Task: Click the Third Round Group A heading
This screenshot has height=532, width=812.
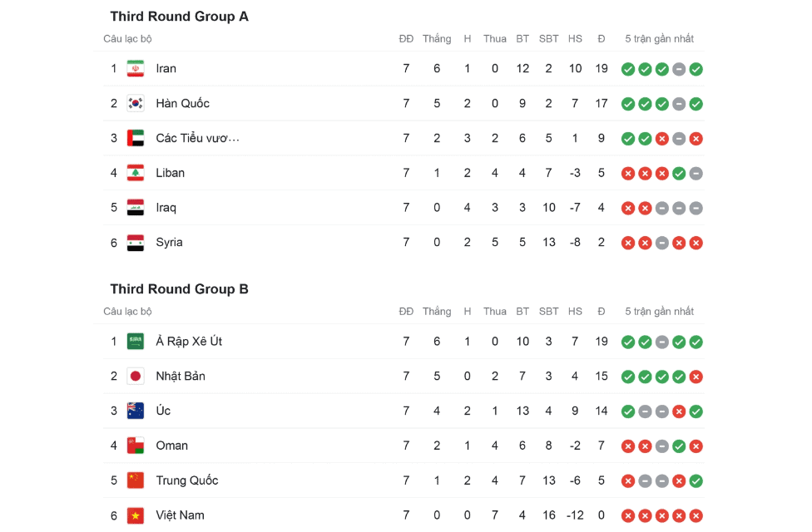Action: coord(179,17)
